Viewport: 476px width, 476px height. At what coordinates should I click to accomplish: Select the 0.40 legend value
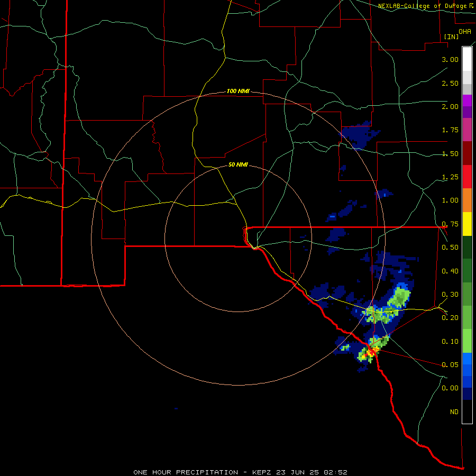(x=450, y=271)
